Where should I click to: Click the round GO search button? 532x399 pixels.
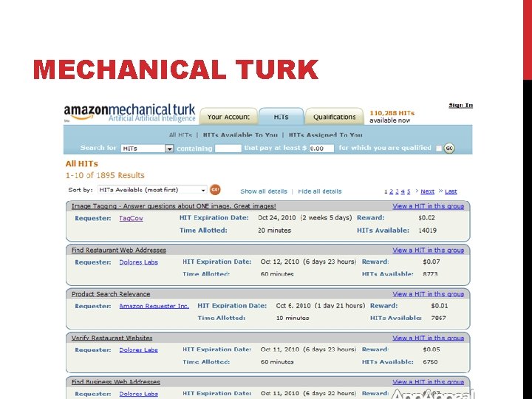[449, 149]
